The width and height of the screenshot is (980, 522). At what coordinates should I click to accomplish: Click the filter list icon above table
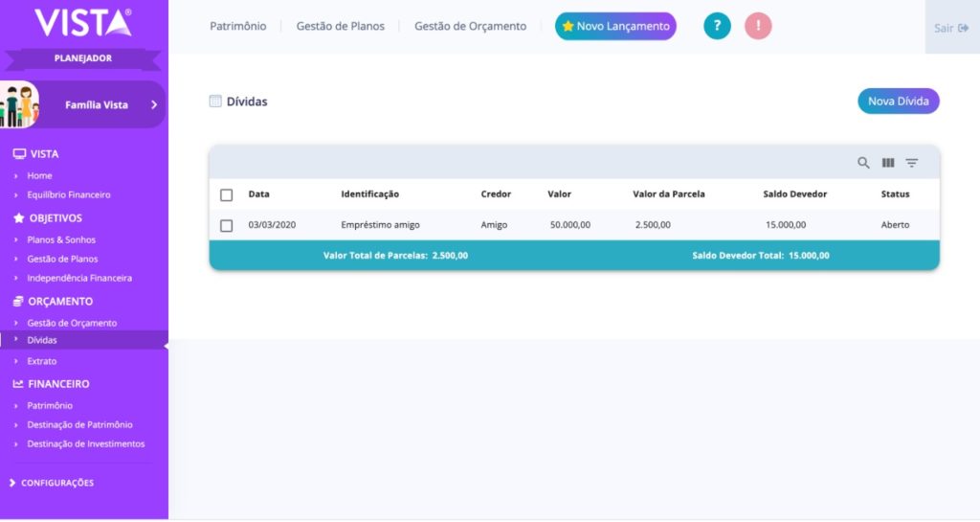coord(912,163)
